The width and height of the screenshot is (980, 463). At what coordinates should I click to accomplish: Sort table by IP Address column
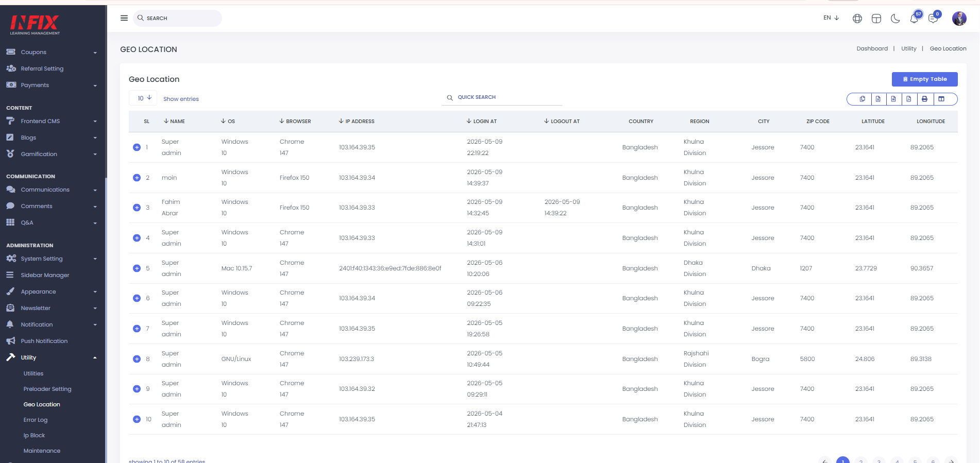click(x=357, y=122)
